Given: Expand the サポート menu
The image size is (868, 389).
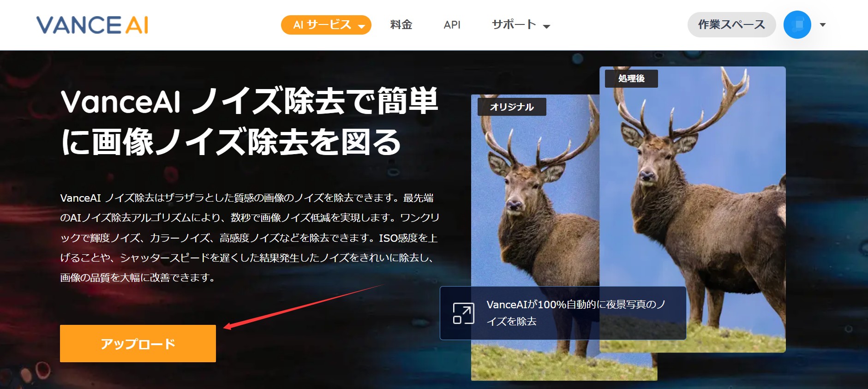Looking at the screenshot, I should point(521,25).
